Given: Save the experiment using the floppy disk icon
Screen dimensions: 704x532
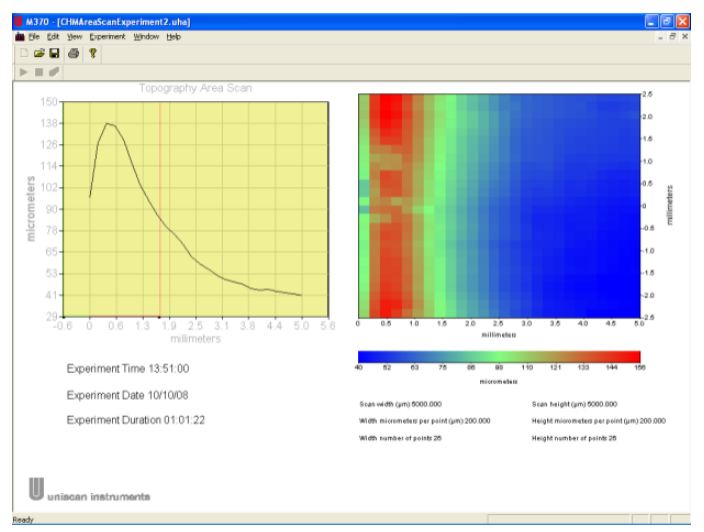Looking at the screenshot, I should click(x=55, y=53).
